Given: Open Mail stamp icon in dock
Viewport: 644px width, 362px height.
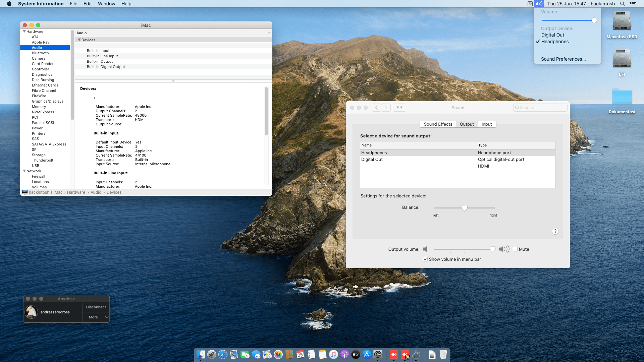Looking at the screenshot, I should click(234, 354).
